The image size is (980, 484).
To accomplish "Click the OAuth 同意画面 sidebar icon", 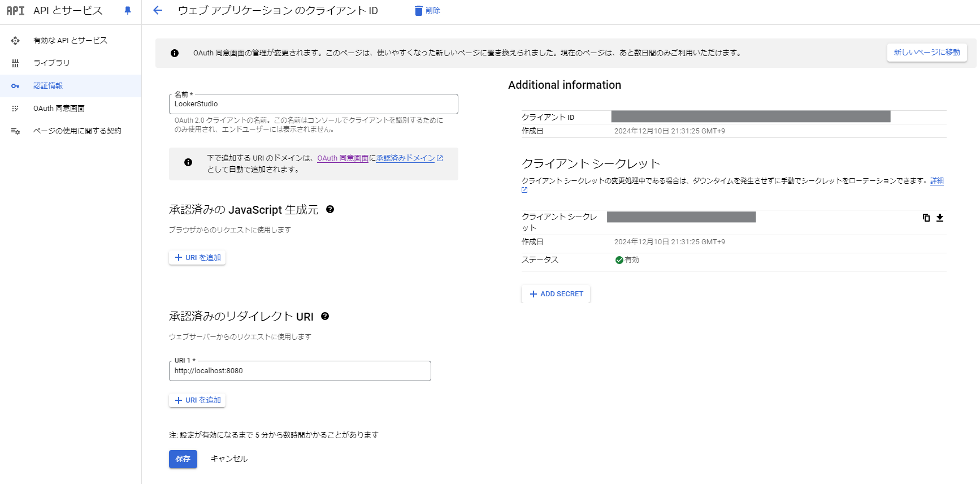I will (15, 109).
